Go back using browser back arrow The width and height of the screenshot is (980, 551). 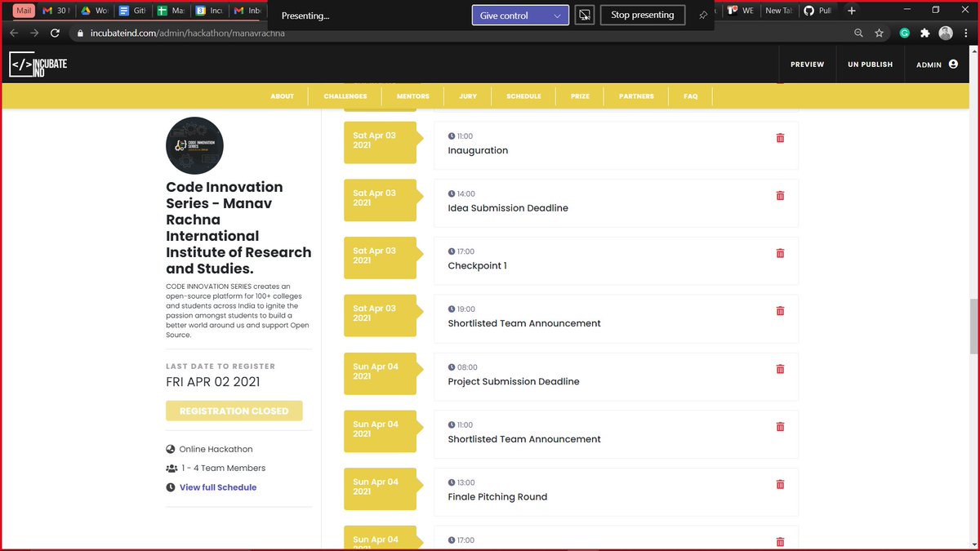(13, 33)
